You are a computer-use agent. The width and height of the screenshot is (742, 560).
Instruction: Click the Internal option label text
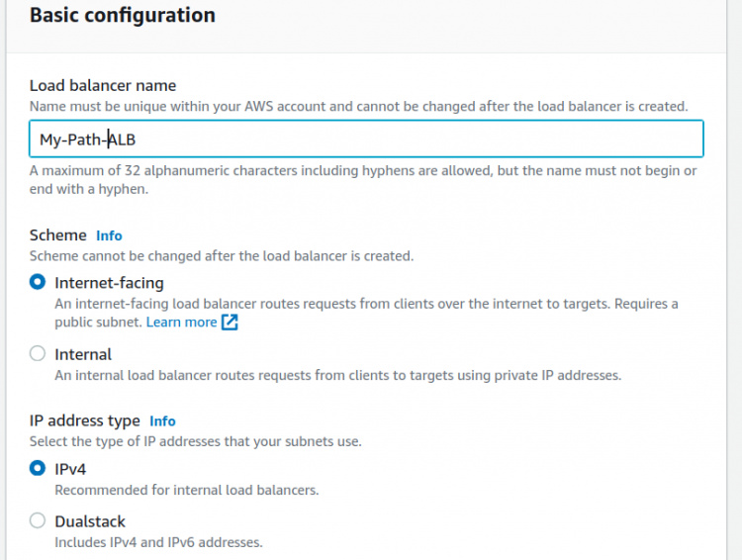point(83,354)
